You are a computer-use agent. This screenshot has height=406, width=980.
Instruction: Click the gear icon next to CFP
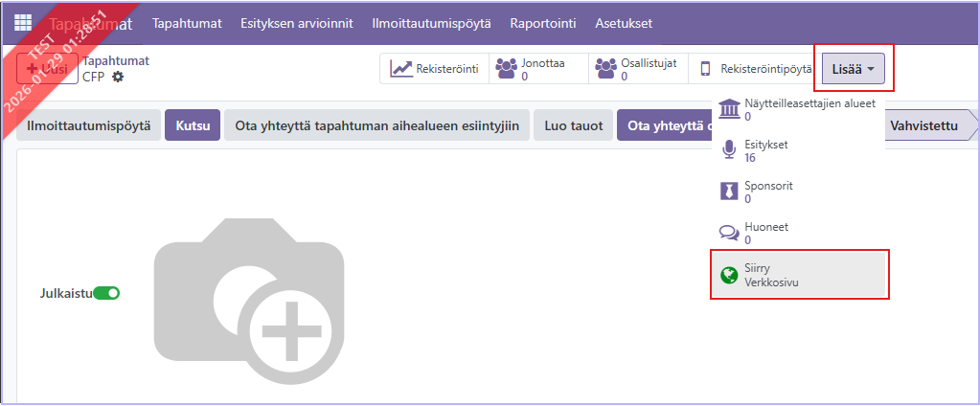coord(118,77)
